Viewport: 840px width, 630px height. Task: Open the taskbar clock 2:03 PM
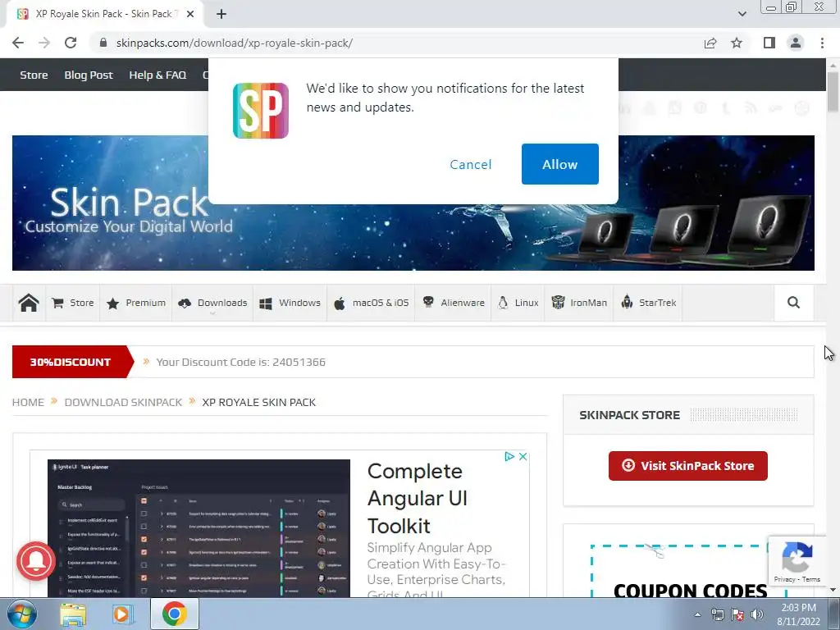pyautogui.click(x=798, y=614)
